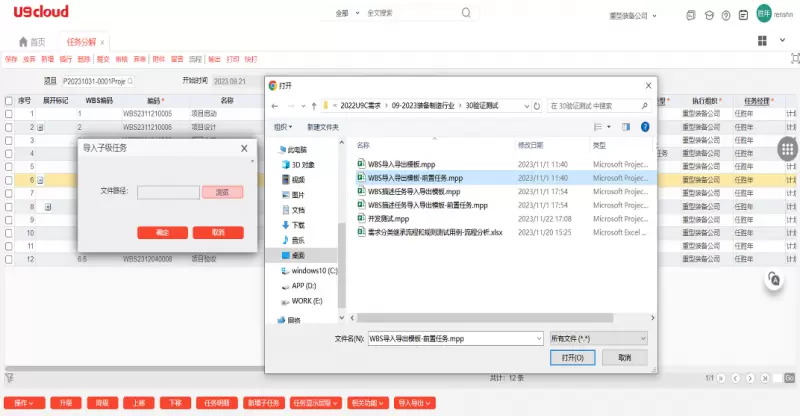Click the floating customer service chat icon
This screenshot has width=800, height=416.
point(774,280)
